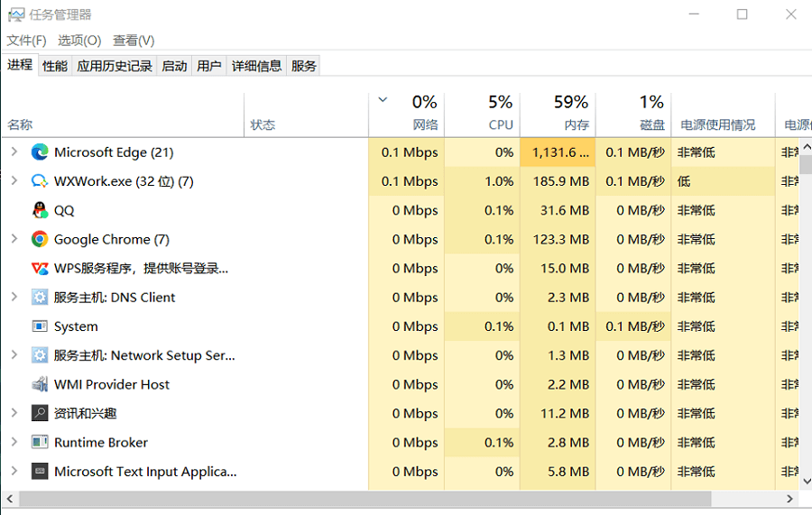
Task: Select the WMI Provider Host name
Action: click(x=112, y=384)
